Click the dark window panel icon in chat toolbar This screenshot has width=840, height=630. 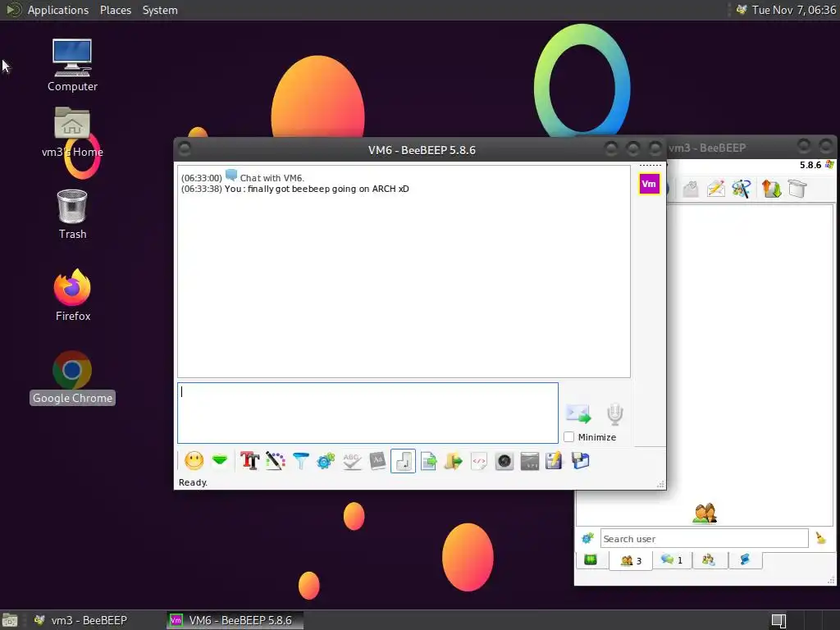point(530,461)
